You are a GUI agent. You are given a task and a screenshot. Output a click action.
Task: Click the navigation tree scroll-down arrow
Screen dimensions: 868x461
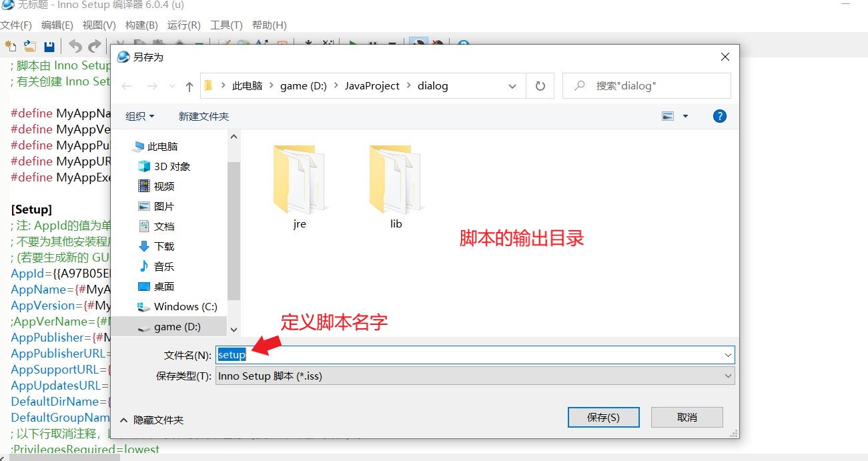click(x=234, y=329)
